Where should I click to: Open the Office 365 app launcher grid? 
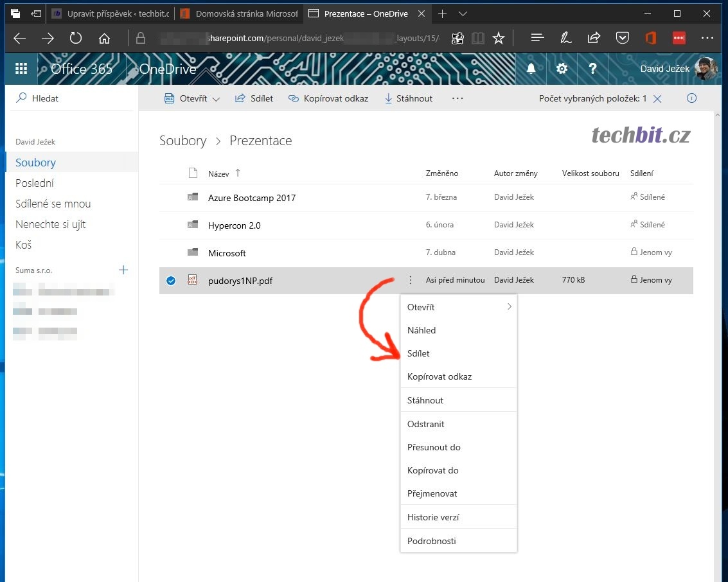(21, 69)
